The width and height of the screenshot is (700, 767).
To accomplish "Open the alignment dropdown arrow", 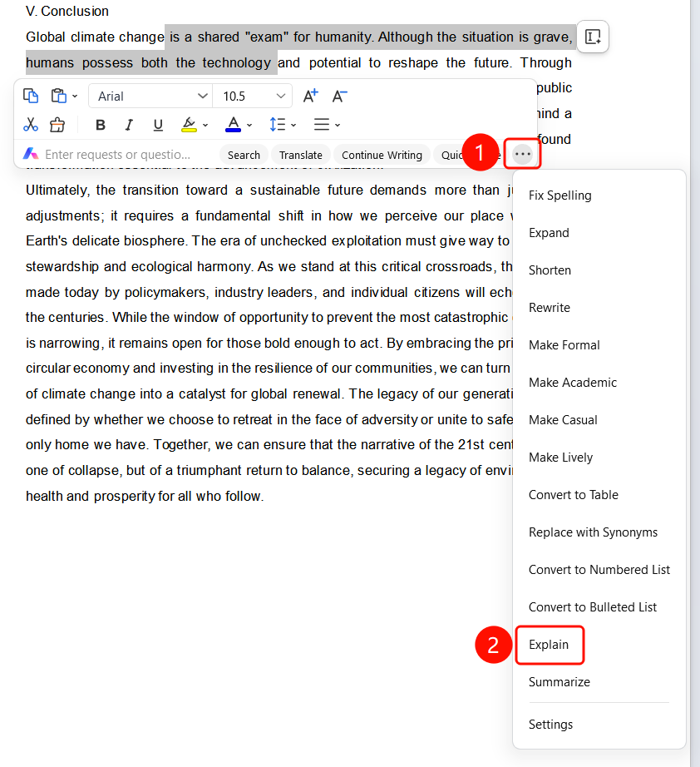I will pos(338,126).
